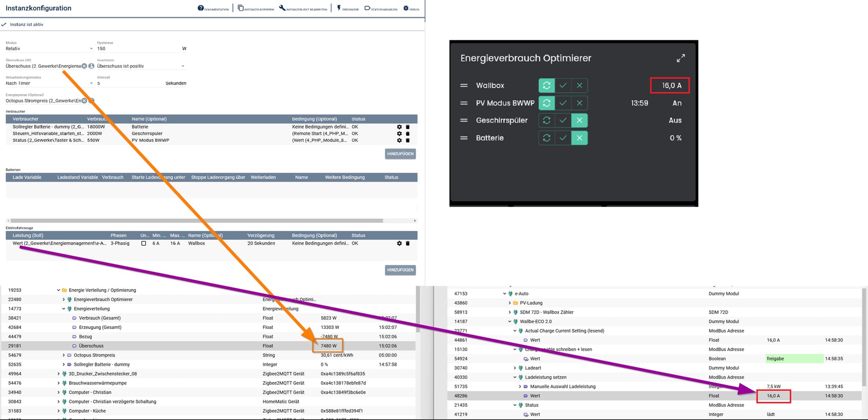Click the horizontal scrollbar under Batterien table
Image resolution: width=868 pixels, height=420 pixels.
(197, 221)
